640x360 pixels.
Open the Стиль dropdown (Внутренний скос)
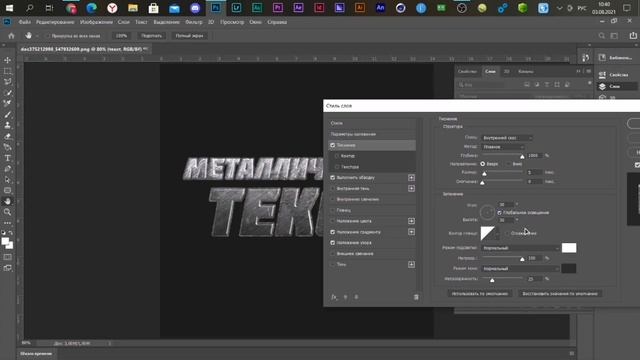coord(507,138)
